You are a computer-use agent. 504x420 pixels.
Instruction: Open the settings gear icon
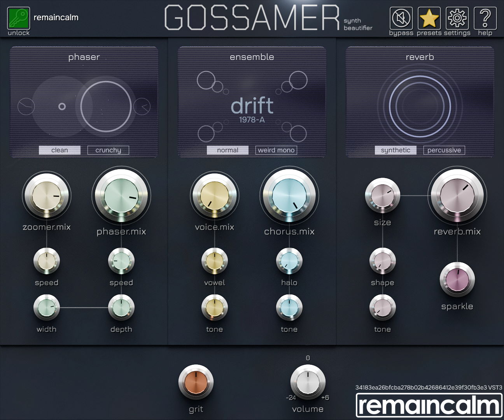tap(457, 18)
